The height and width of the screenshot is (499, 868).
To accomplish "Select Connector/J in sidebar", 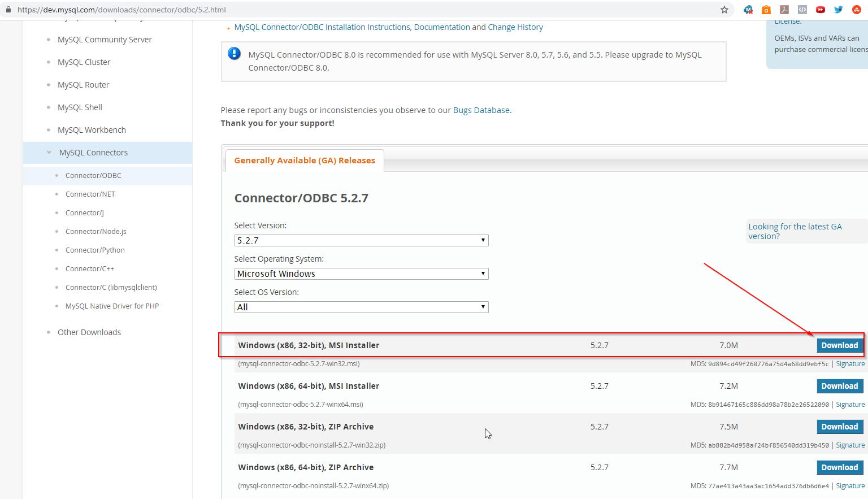I will [85, 213].
